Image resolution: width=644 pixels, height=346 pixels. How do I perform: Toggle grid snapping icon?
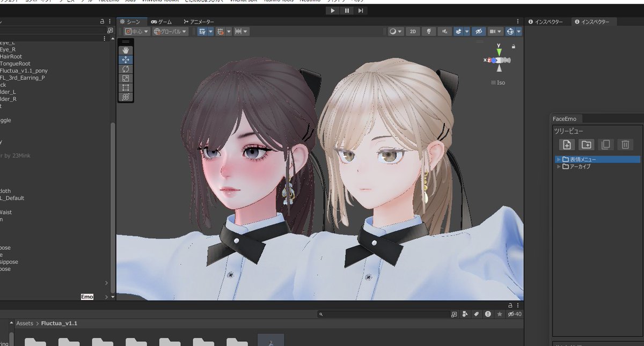219,32
